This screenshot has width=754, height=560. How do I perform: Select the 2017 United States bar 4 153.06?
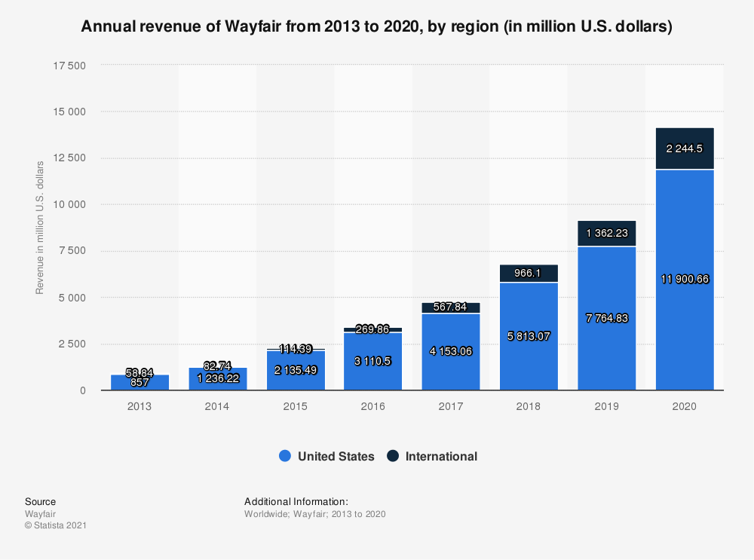(x=451, y=352)
